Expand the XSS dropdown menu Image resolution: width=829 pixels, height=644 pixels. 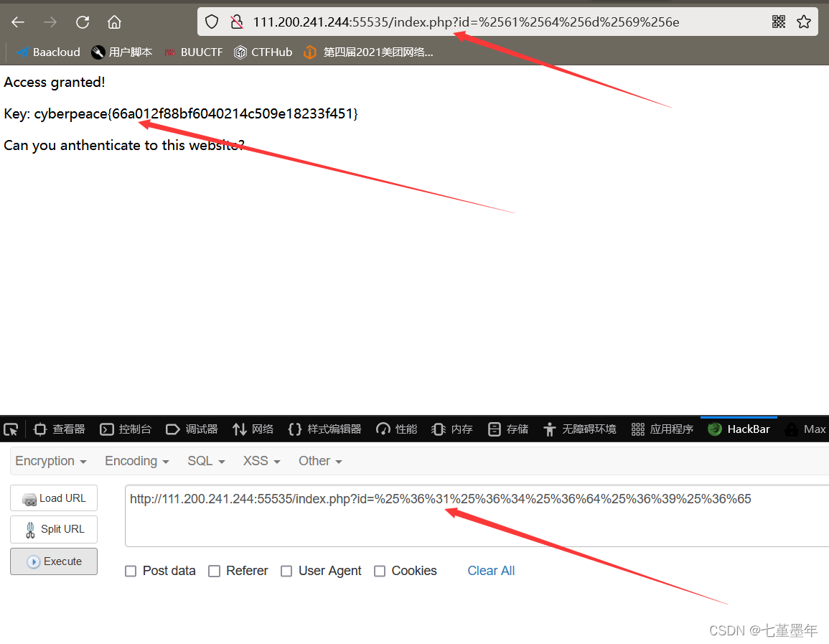point(261,461)
